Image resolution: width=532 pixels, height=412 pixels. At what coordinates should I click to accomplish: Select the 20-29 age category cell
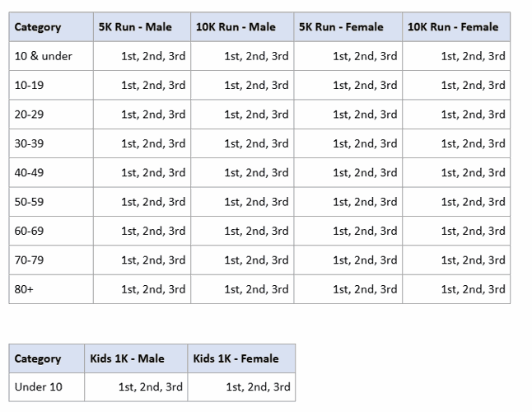pos(33,115)
